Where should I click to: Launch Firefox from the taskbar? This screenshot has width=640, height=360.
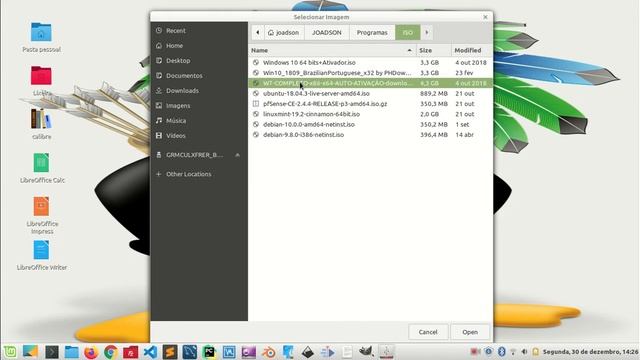[91, 352]
